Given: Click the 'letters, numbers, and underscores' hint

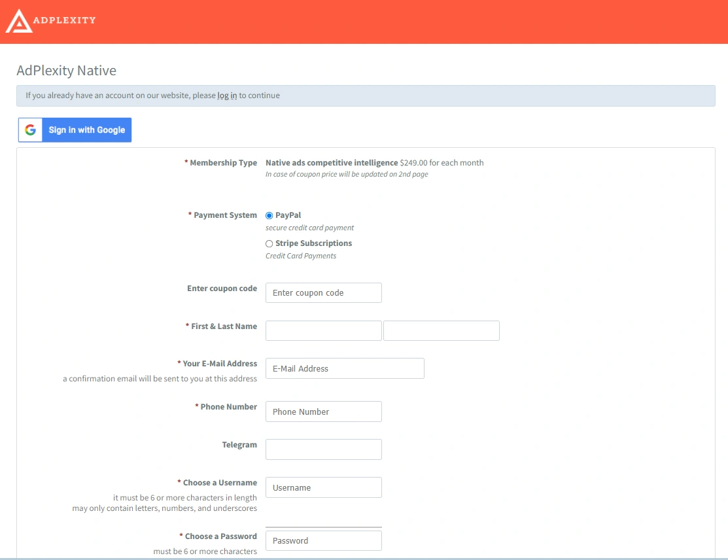Looking at the screenshot, I should 165,508.
